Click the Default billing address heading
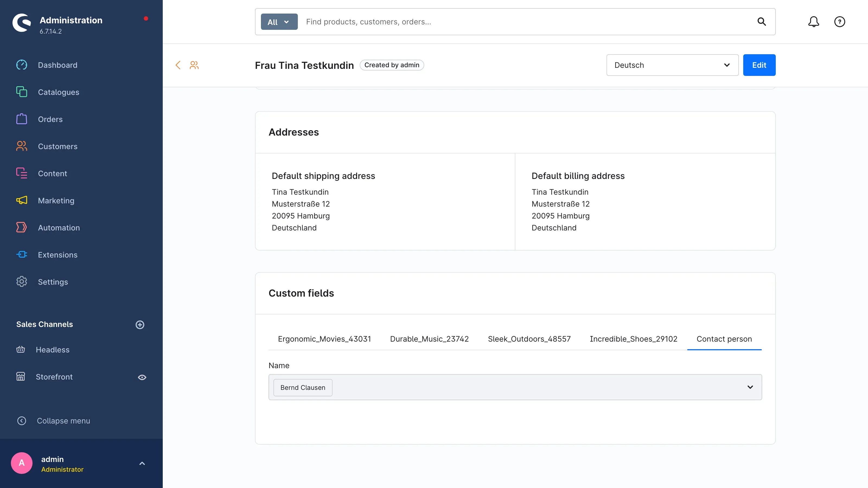Image resolution: width=868 pixels, height=488 pixels. pyautogui.click(x=578, y=176)
